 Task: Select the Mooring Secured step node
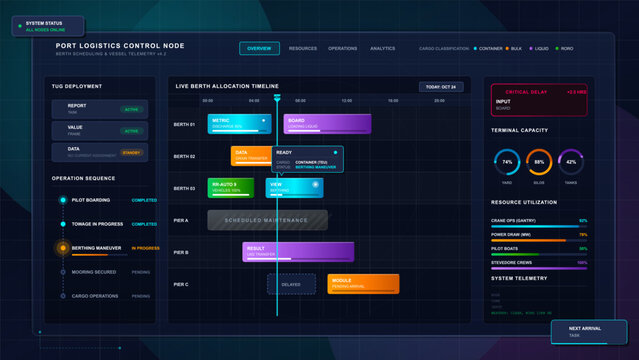pyautogui.click(x=63, y=272)
